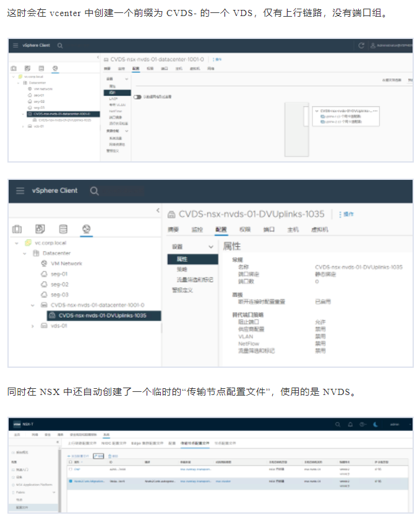
Task: Select networking inventory icon on datacenter-1001-0 page
Action: [55, 68]
